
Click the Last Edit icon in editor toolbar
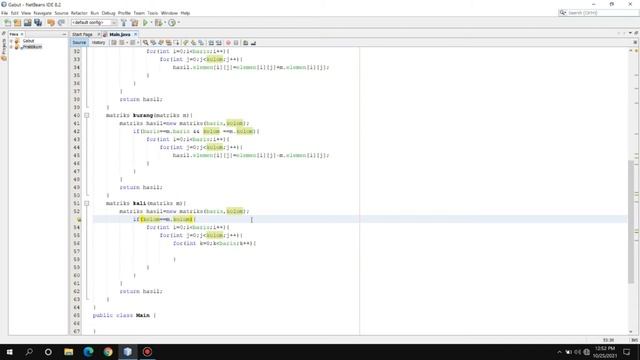[114, 42]
